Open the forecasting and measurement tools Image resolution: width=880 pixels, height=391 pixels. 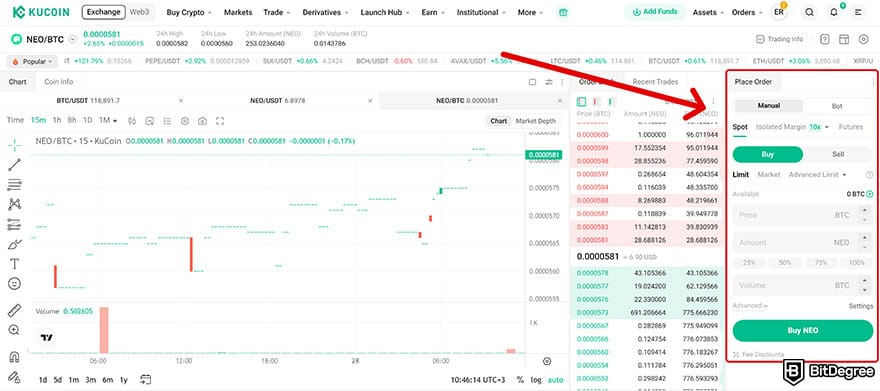15,224
